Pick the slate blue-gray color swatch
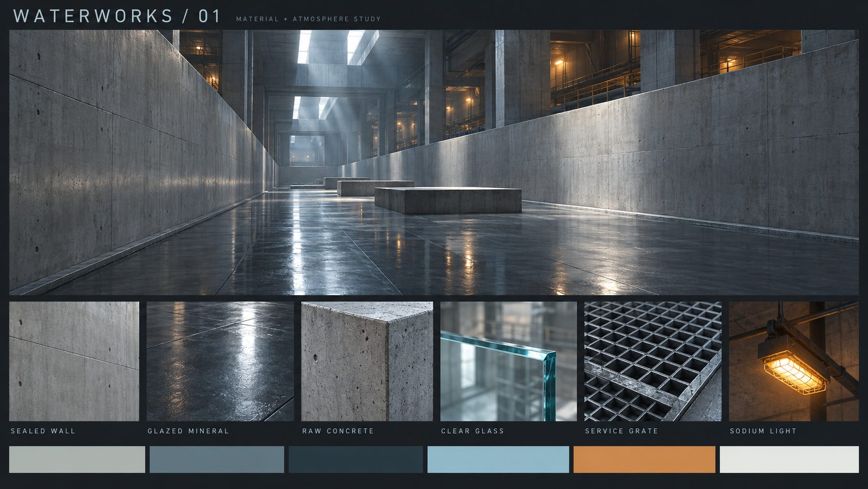The image size is (868, 489). point(217,459)
